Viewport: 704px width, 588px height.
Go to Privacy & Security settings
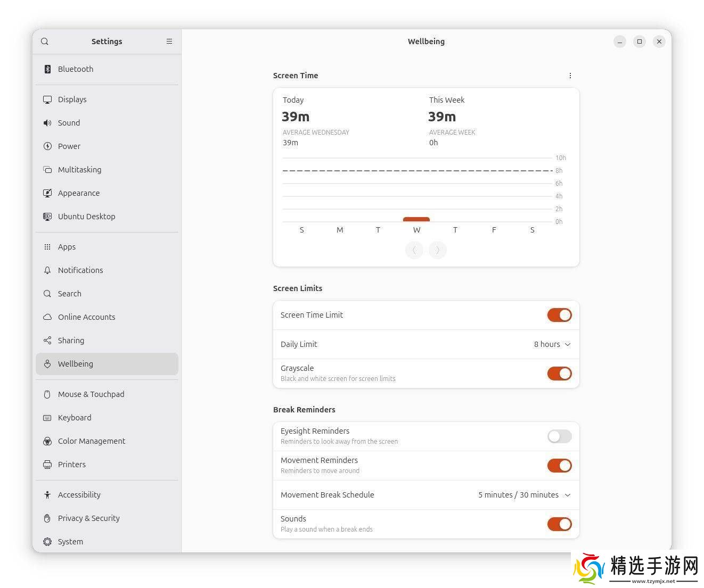88,518
